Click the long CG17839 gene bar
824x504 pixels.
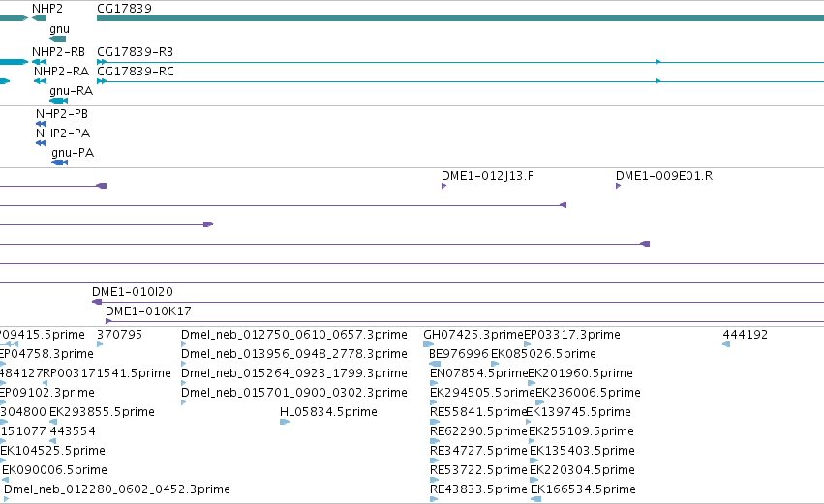tap(460, 18)
